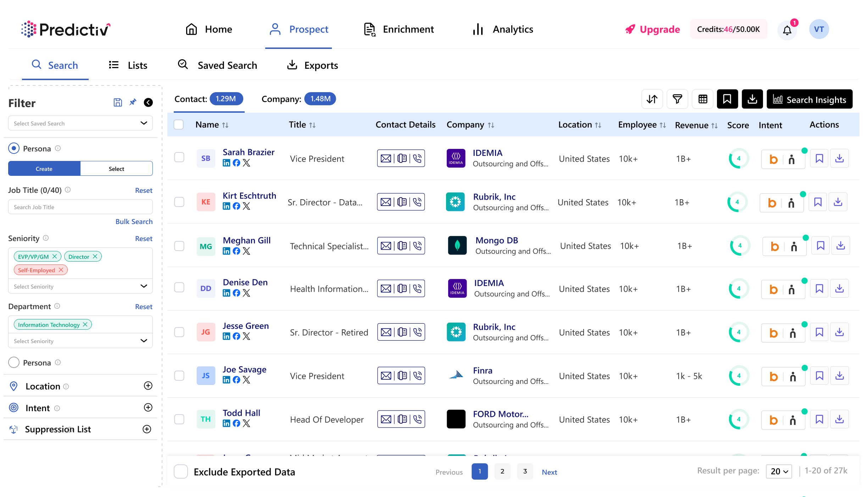Click the black bookmark save button
The height and width of the screenshot is (497, 868).
[727, 99]
